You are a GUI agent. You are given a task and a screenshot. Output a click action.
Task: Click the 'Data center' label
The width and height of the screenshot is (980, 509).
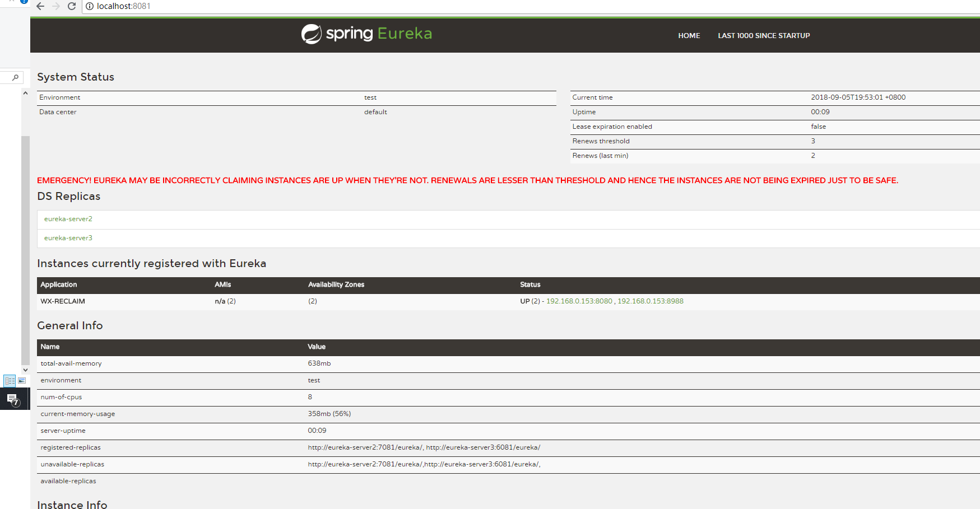(58, 112)
